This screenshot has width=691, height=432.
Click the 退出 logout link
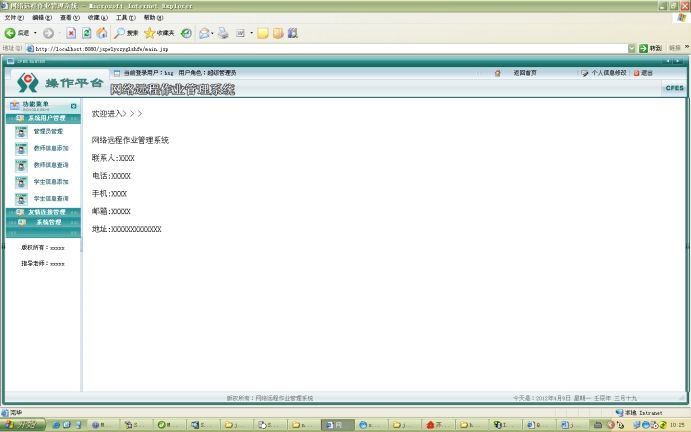pos(647,73)
